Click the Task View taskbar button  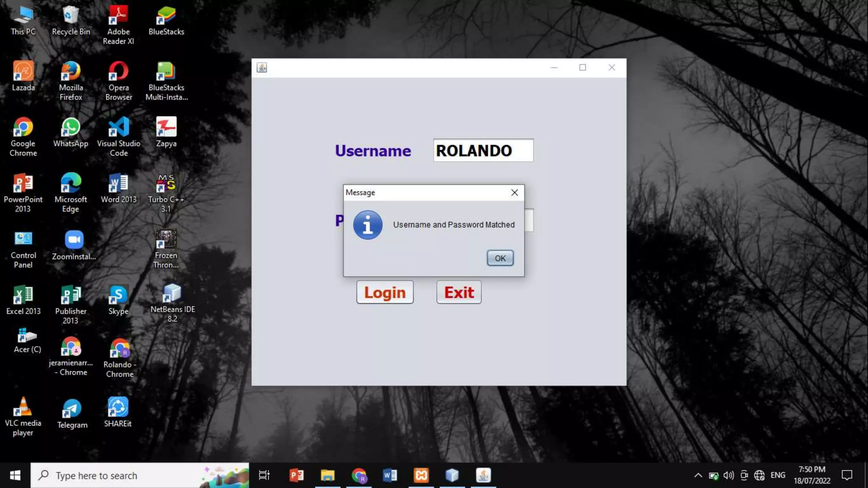264,475
